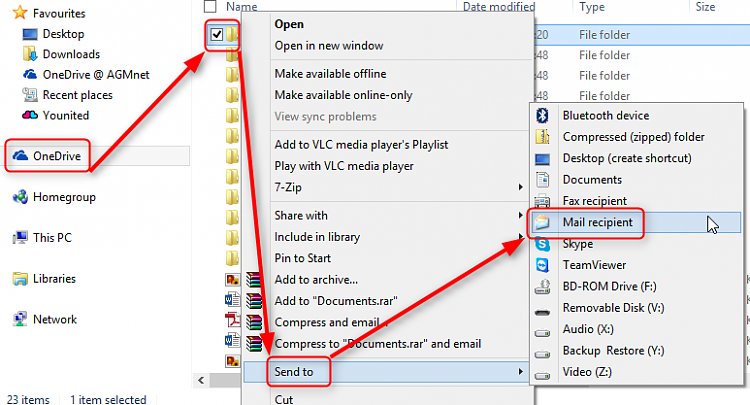
Task: Click the Network icon
Action: tap(20, 319)
